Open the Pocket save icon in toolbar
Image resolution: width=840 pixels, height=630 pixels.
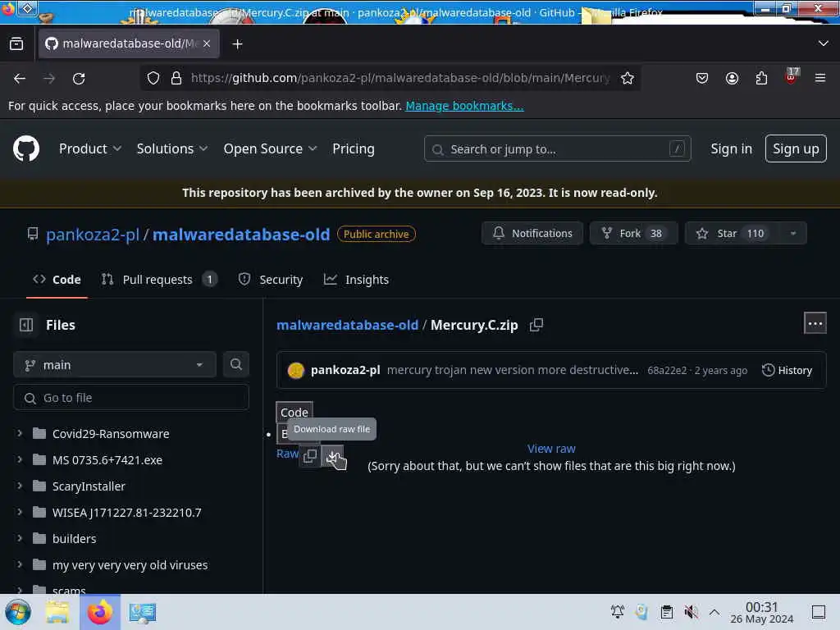[x=702, y=78]
